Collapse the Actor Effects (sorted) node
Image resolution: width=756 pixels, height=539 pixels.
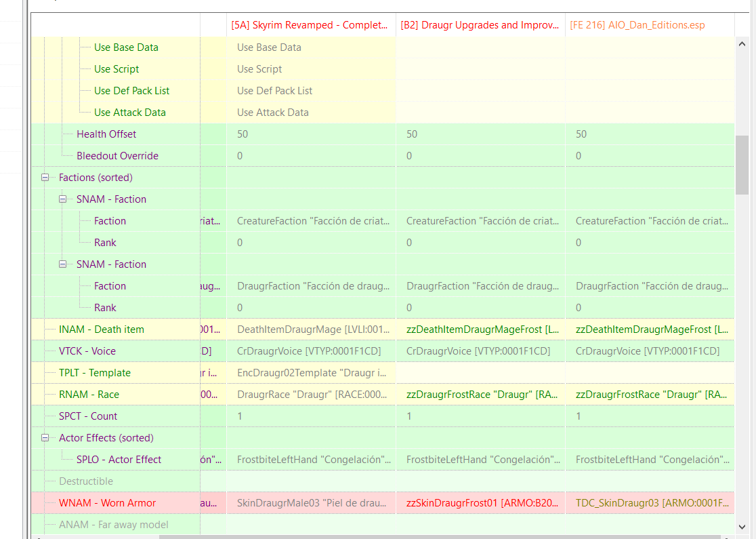[x=45, y=438]
